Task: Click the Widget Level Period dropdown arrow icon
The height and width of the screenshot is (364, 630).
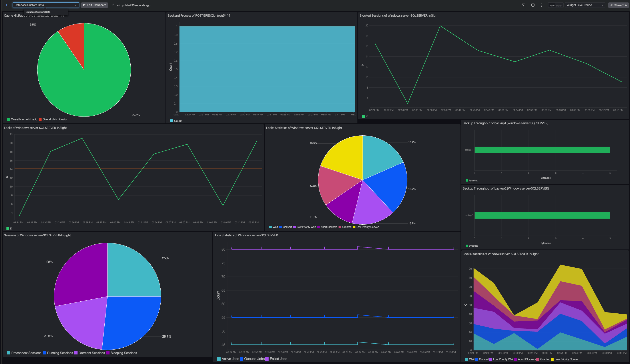Action: [603, 5]
